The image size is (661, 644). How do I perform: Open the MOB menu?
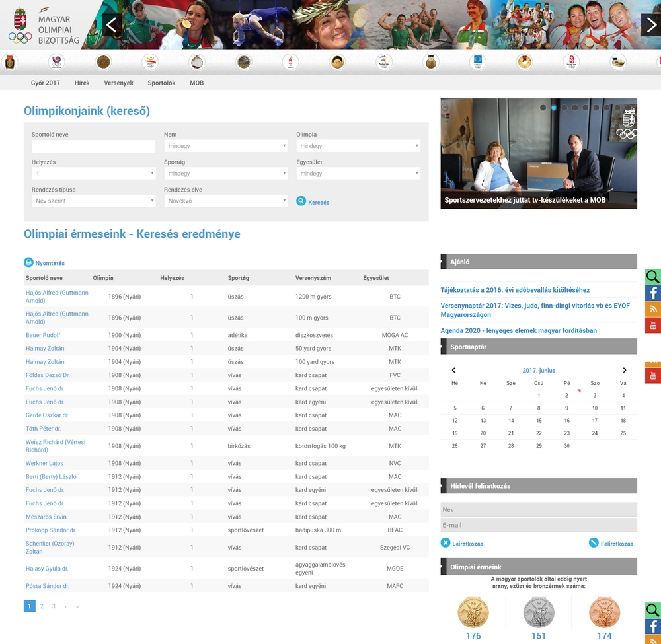(x=196, y=83)
